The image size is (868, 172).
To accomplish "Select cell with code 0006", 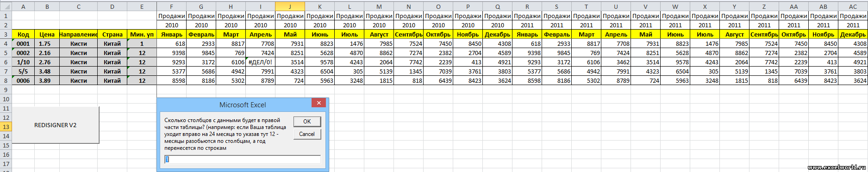I will [x=23, y=80].
